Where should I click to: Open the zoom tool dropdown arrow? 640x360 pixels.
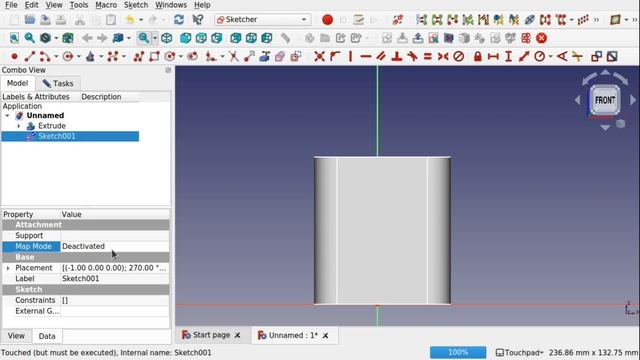pyautogui.click(x=155, y=38)
